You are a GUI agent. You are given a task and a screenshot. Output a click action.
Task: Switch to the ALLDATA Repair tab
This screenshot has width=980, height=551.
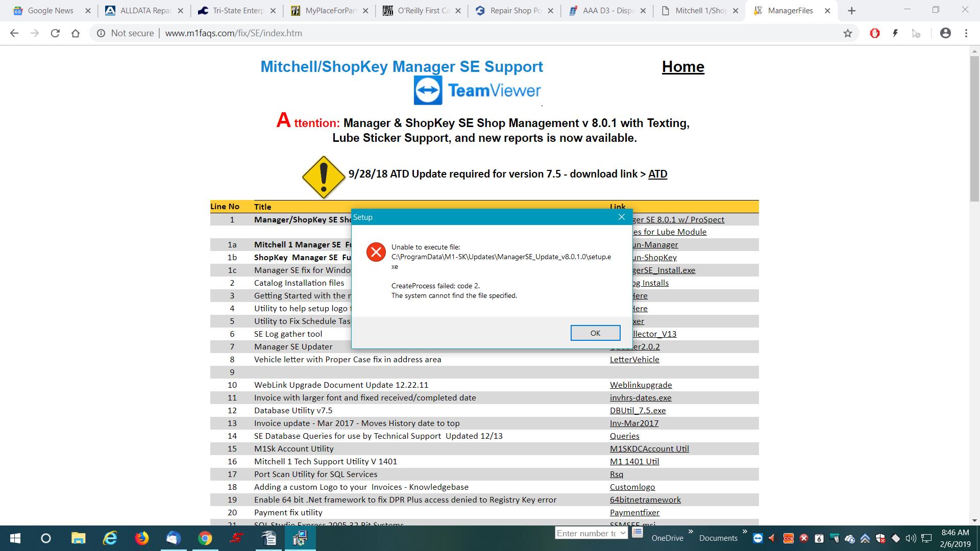click(145, 10)
